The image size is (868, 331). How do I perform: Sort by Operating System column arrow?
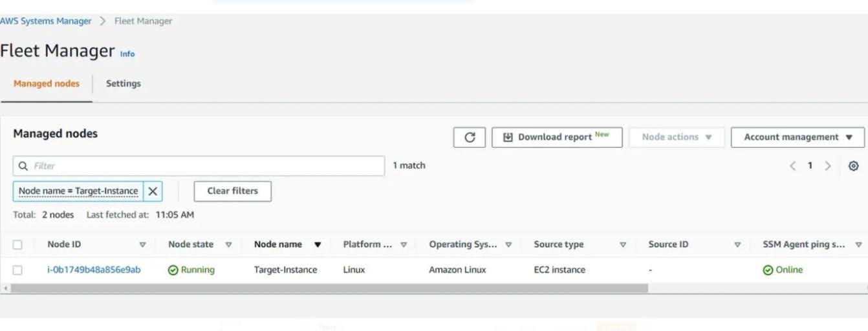point(508,245)
